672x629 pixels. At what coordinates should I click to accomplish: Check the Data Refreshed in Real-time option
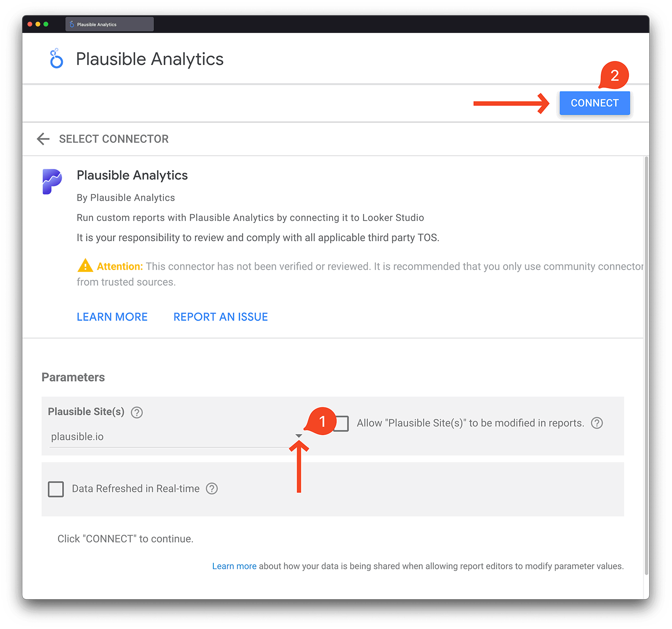pos(55,489)
